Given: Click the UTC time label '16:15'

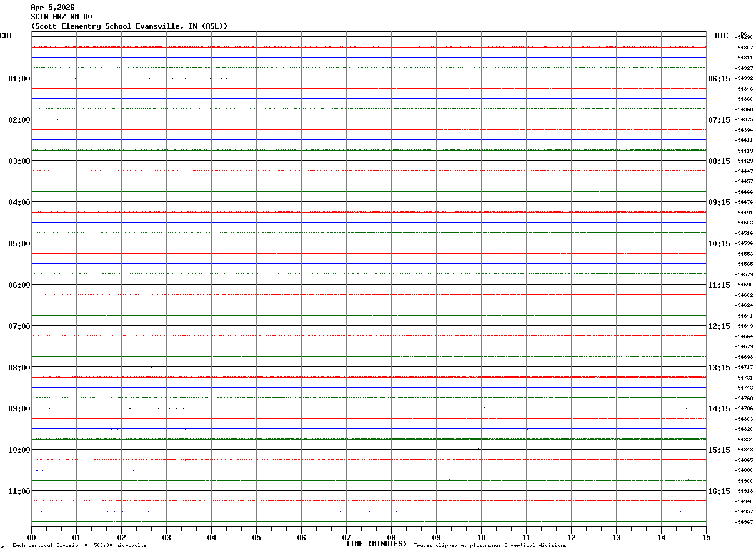Looking at the screenshot, I should (x=719, y=491).
